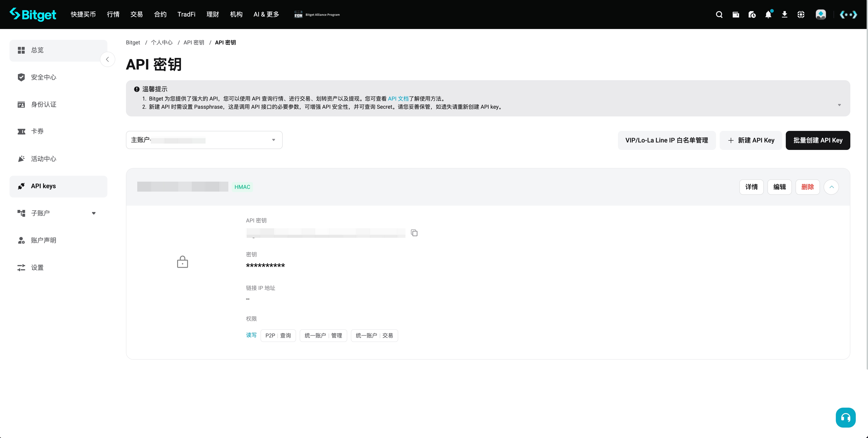Click the 温馨提示 info icon
Image resolution: width=868 pixels, height=438 pixels.
click(136, 89)
